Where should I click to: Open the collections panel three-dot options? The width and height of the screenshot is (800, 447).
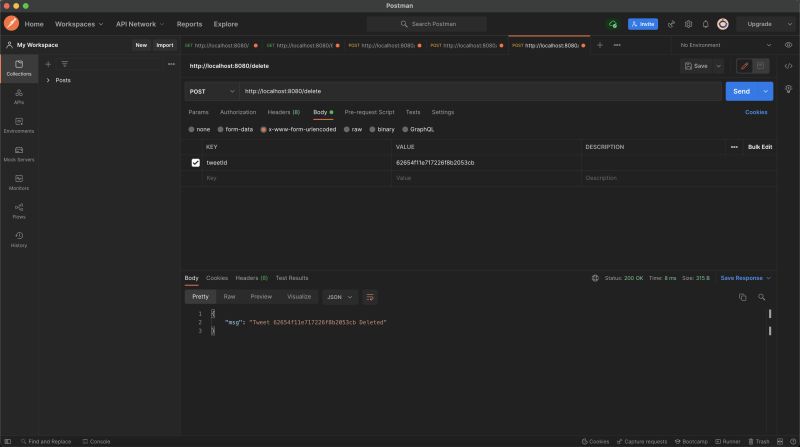tap(171, 64)
